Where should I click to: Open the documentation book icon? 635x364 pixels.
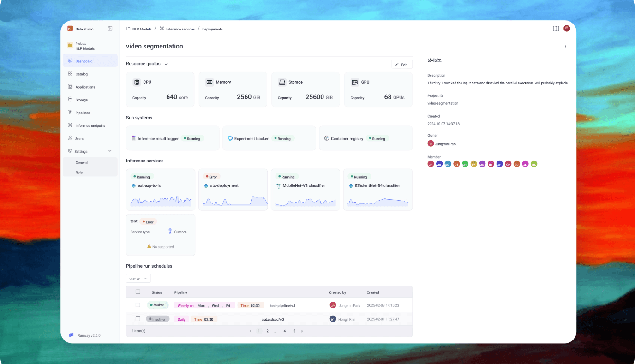pyautogui.click(x=556, y=29)
